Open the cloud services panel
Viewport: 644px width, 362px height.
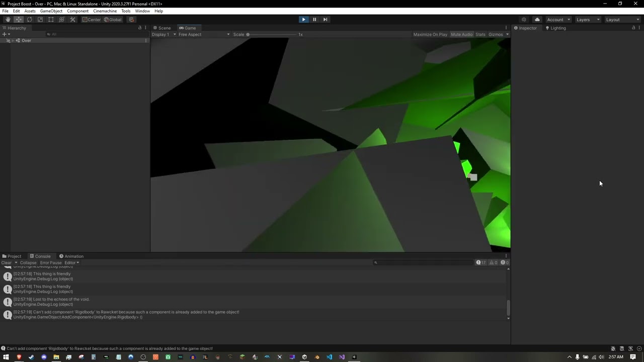(x=537, y=20)
